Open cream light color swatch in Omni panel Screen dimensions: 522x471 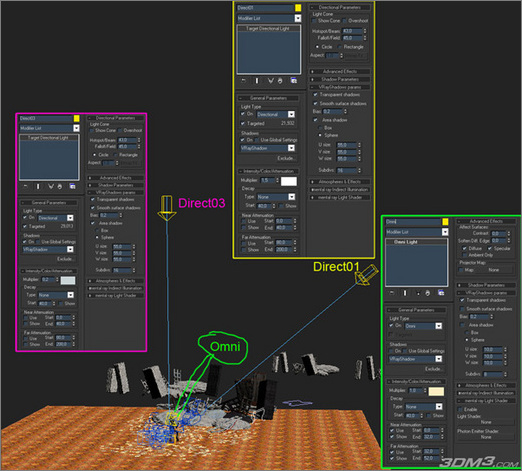436,391
